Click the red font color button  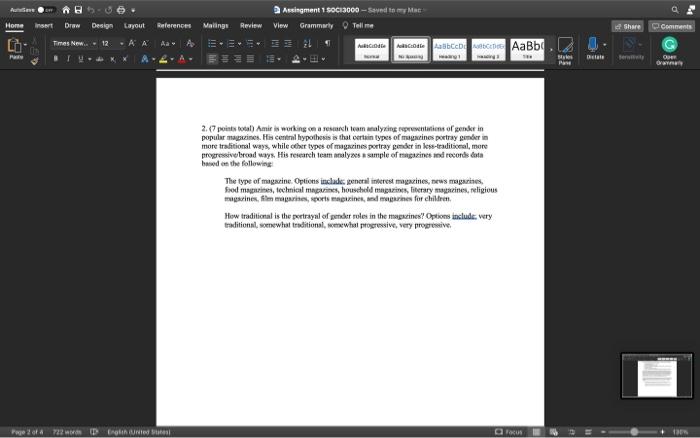click(182, 59)
